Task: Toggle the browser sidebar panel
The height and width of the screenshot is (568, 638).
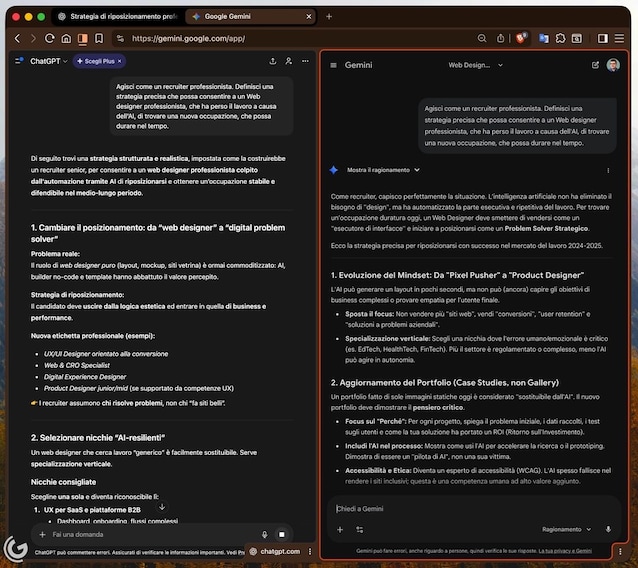Action: [603, 38]
